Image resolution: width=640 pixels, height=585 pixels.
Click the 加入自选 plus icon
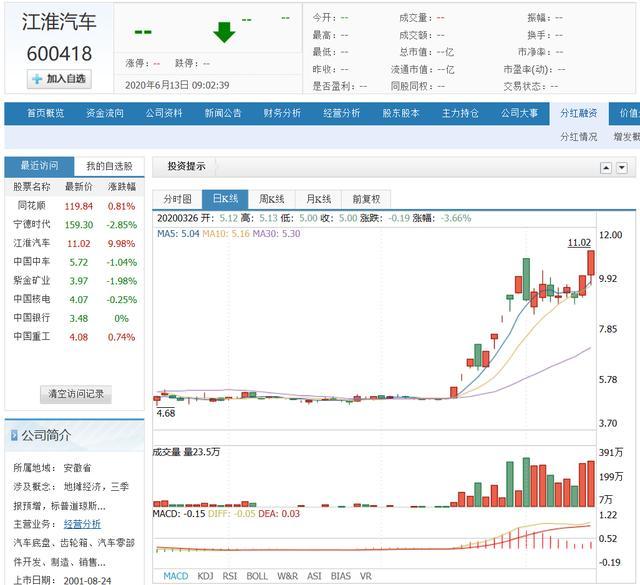(x=37, y=79)
